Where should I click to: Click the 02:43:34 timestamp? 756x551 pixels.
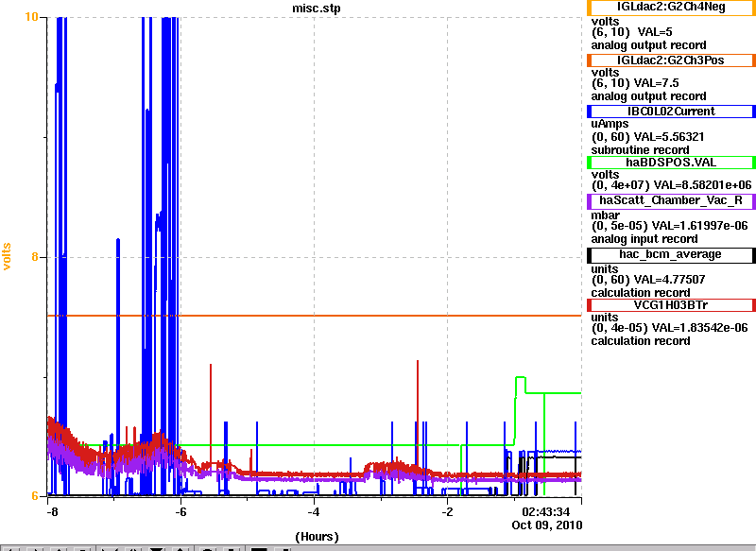coord(546,512)
